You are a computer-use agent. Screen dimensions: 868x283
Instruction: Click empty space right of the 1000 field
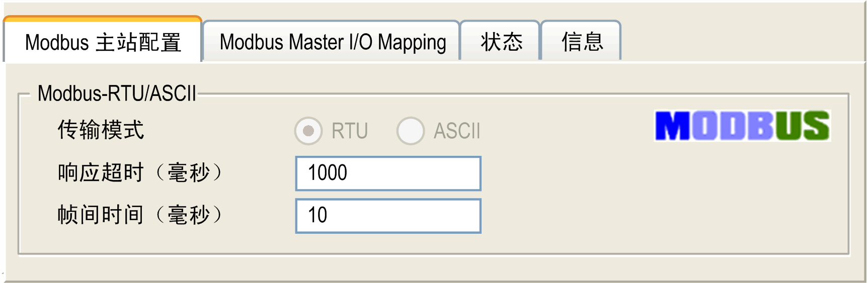pos(654,173)
